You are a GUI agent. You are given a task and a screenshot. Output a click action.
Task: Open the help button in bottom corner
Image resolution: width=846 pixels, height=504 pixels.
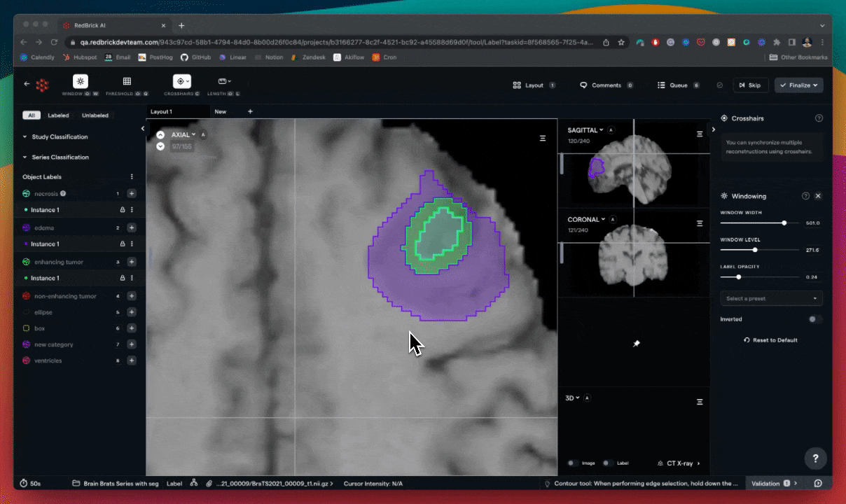[816, 458]
